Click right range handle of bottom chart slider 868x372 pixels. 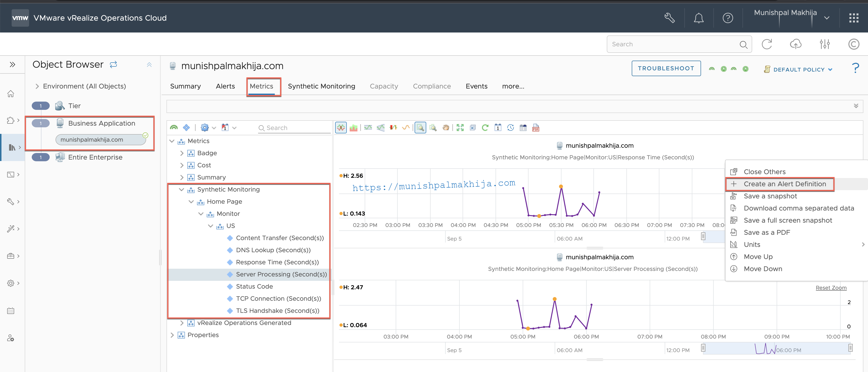[850, 348]
